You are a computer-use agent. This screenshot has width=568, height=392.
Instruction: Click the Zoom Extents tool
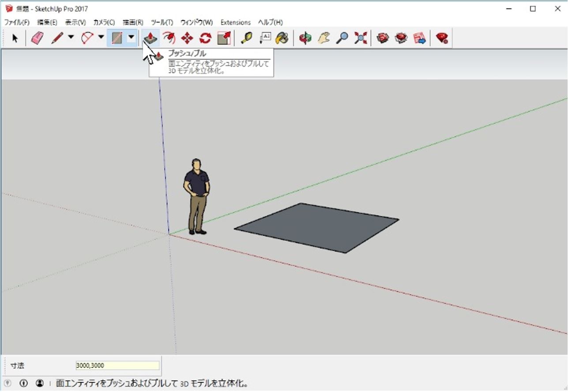coord(361,38)
